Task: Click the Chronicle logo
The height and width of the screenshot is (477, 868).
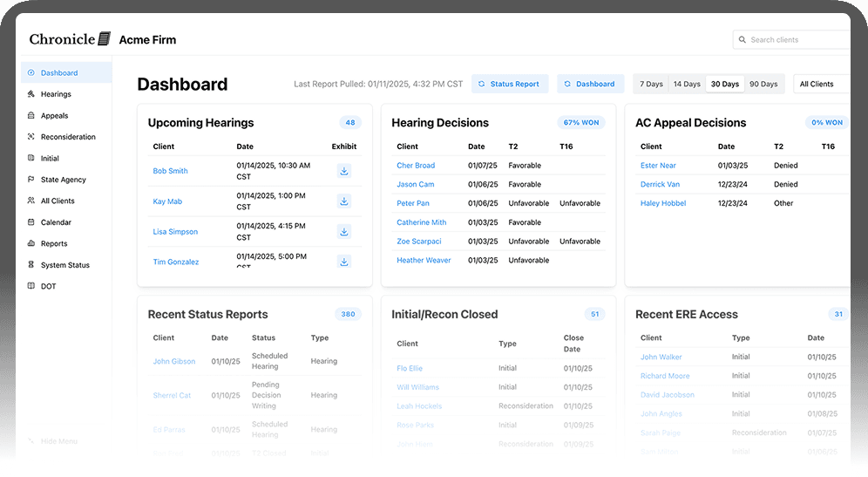Action: (70, 38)
